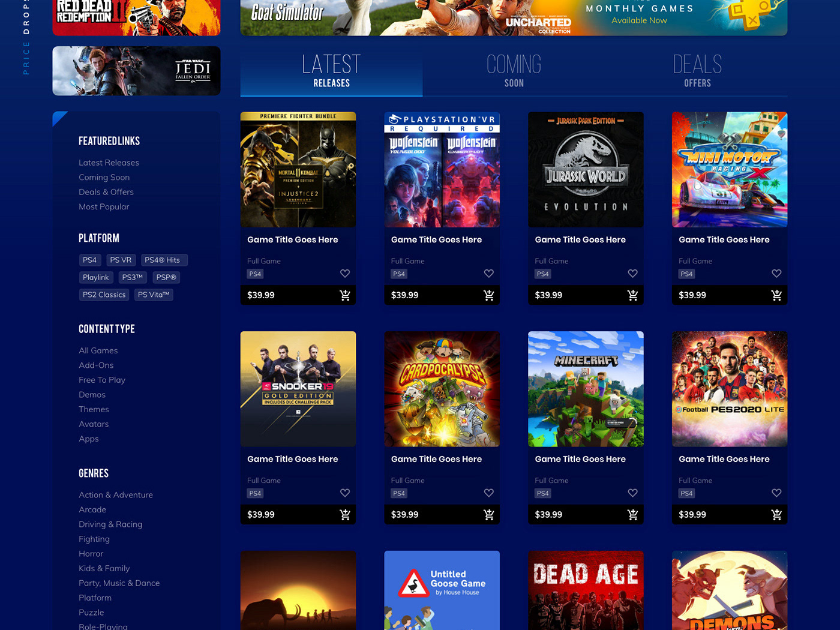Screen dimensions: 840x630
Task: Add Minecraft to cart
Action: [x=632, y=515]
